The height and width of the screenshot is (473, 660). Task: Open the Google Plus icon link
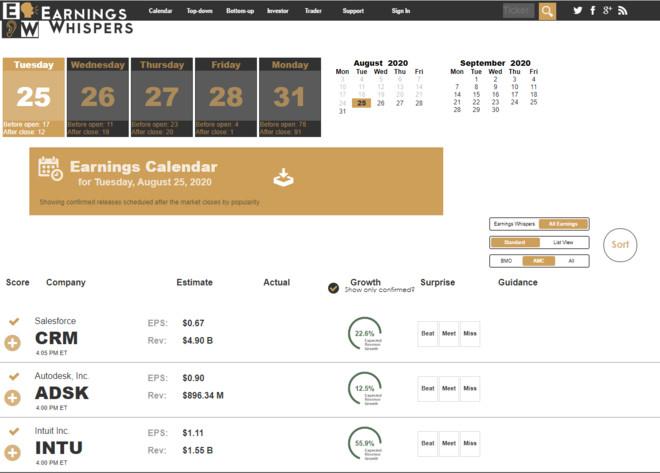click(607, 11)
